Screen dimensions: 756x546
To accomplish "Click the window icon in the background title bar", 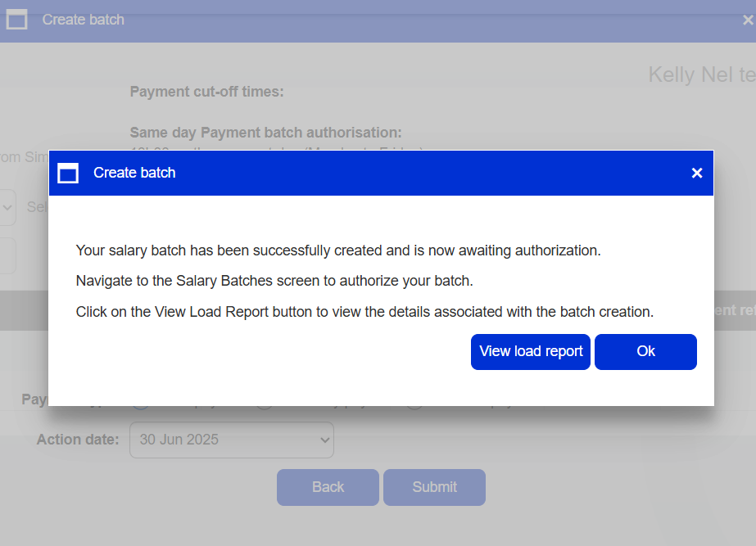I will 17,20.
